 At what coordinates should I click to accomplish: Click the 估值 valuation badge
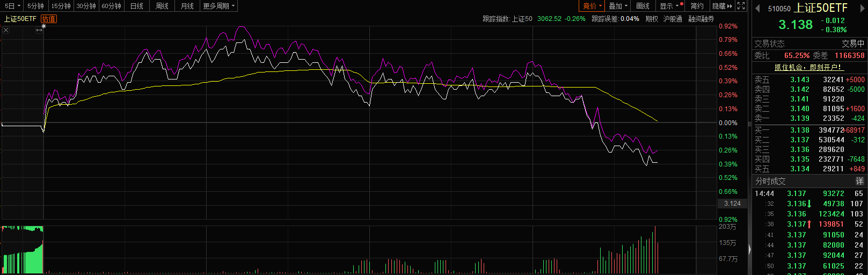tap(48, 19)
